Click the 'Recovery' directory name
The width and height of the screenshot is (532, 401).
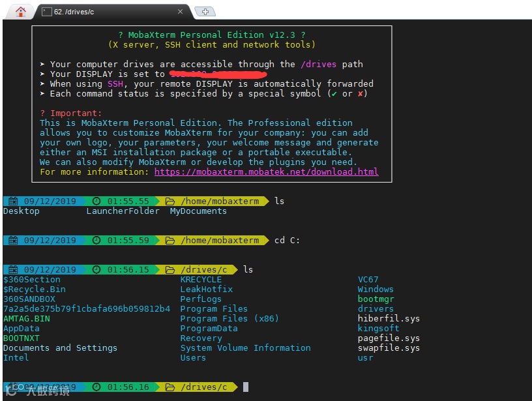pyautogui.click(x=201, y=338)
